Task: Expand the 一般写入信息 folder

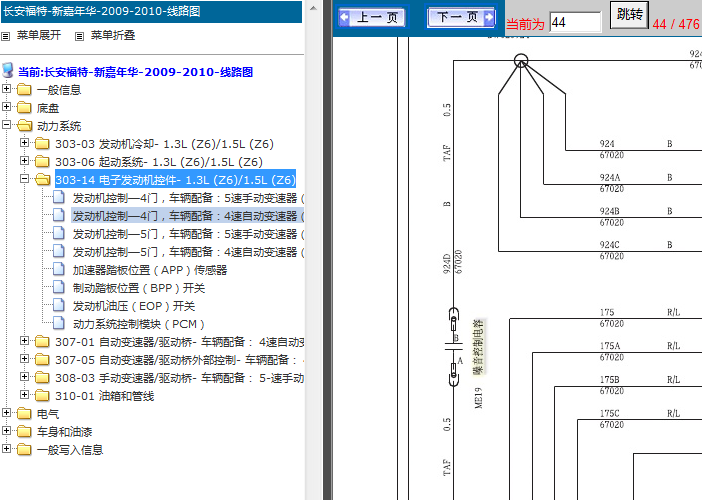Action: tap(6, 449)
